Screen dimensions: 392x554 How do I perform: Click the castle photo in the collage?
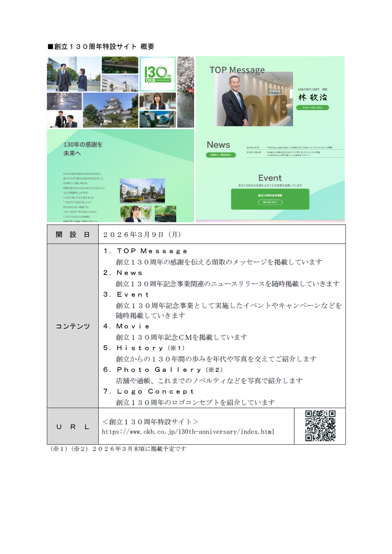(110, 110)
